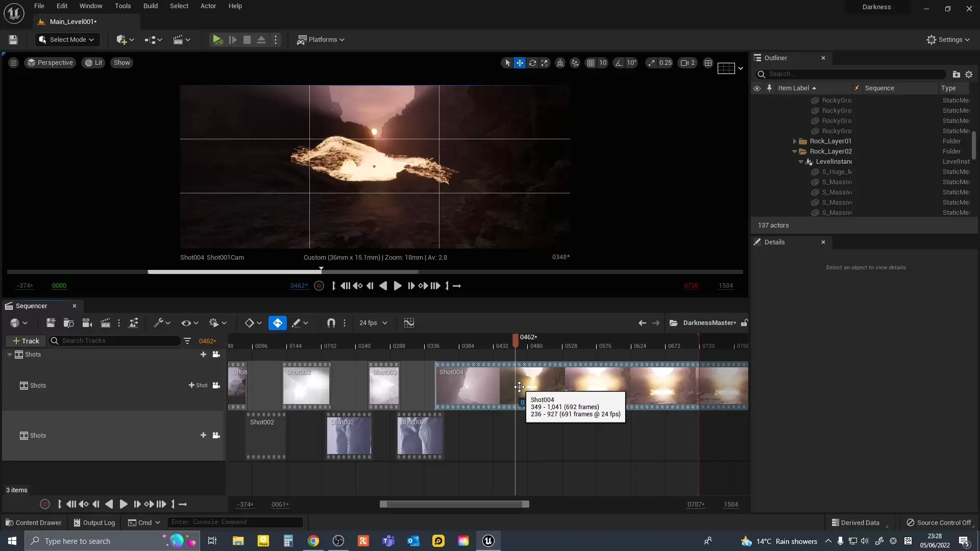Expand the Rock_Layer01 folder in Outliner
The image size is (980, 551).
pyautogui.click(x=794, y=141)
